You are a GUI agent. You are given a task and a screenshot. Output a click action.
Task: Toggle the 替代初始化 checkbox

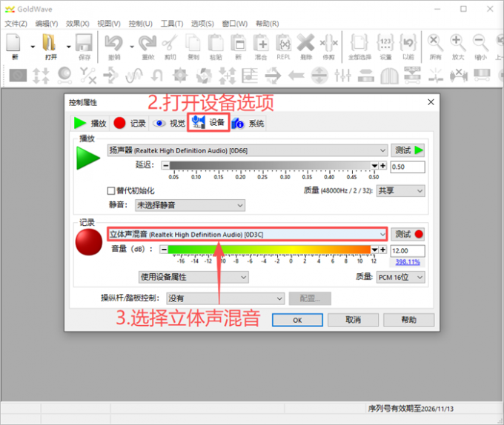click(x=111, y=191)
